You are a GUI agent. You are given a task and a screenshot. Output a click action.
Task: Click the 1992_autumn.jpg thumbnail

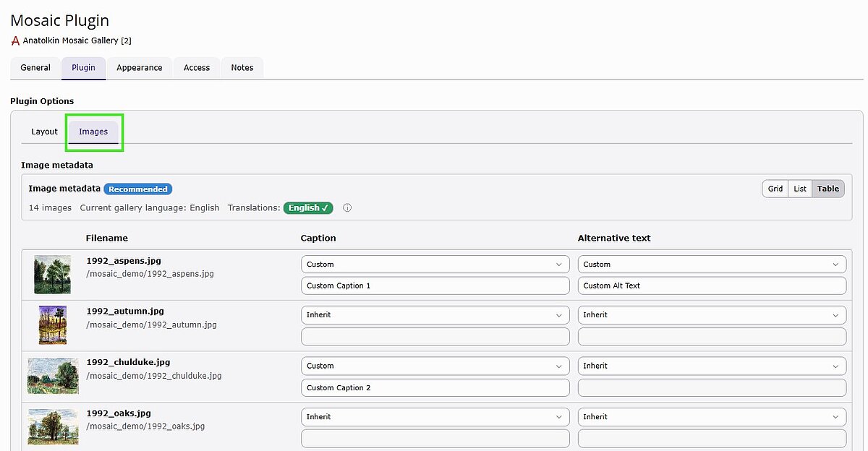(x=53, y=325)
